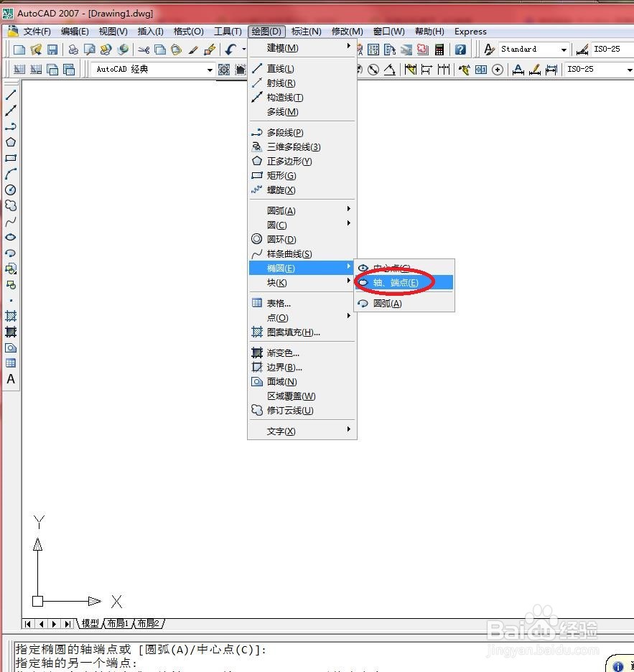The height and width of the screenshot is (672, 634).
Task: Expand the 圆弧(A) submenu in Draw menu
Action: coord(302,210)
